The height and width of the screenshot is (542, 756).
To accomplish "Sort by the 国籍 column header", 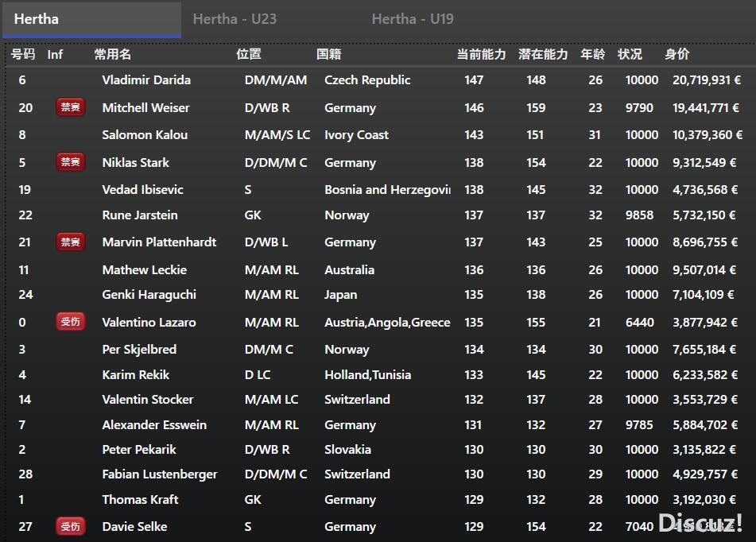I will point(329,54).
